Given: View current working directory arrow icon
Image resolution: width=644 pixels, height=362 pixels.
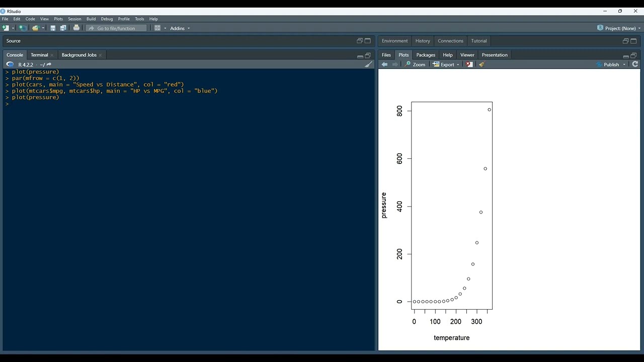Looking at the screenshot, I should click(49, 64).
